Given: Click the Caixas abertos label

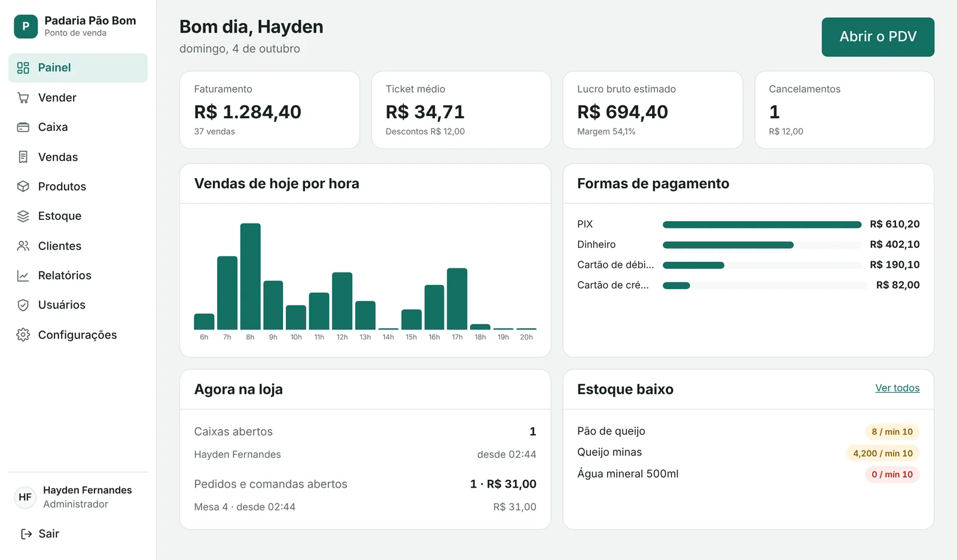Looking at the screenshot, I should coord(233,432).
